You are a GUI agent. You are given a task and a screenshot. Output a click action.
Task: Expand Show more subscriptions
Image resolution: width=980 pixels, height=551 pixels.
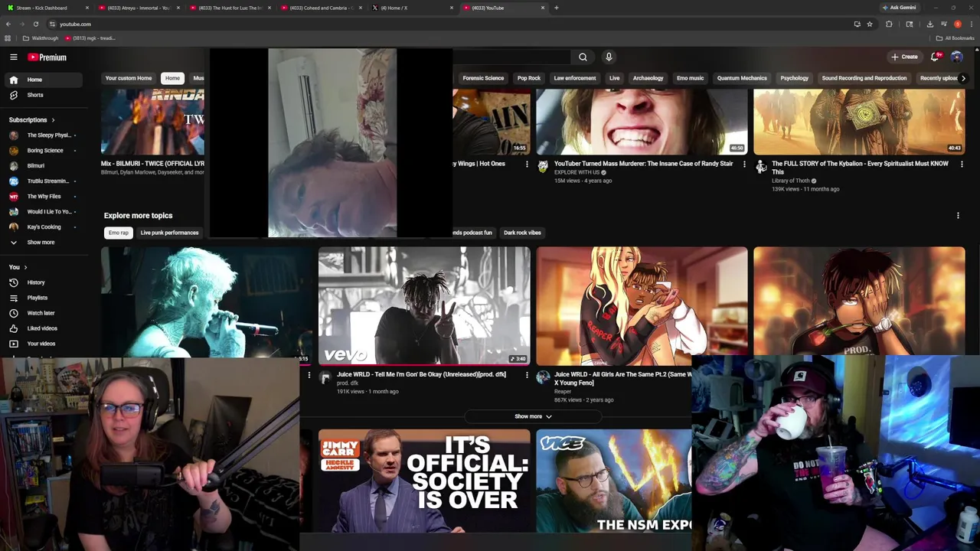click(44, 242)
